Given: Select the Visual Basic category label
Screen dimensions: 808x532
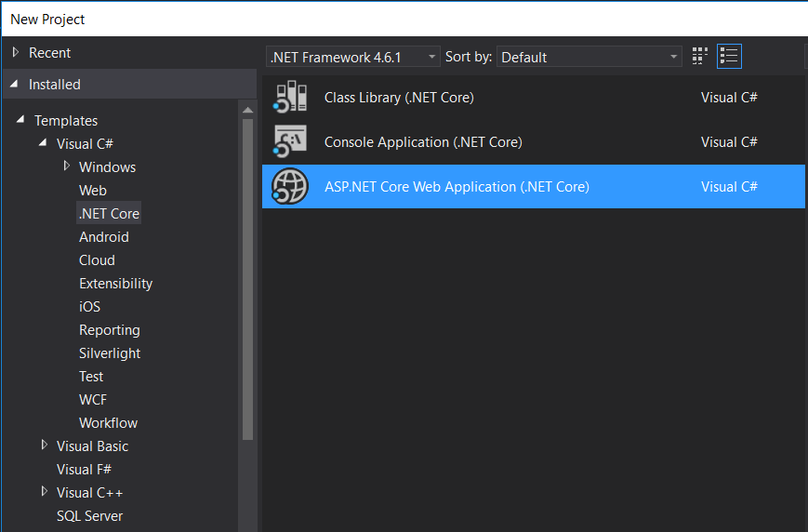Looking at the screenshot, I should (92, 446).
